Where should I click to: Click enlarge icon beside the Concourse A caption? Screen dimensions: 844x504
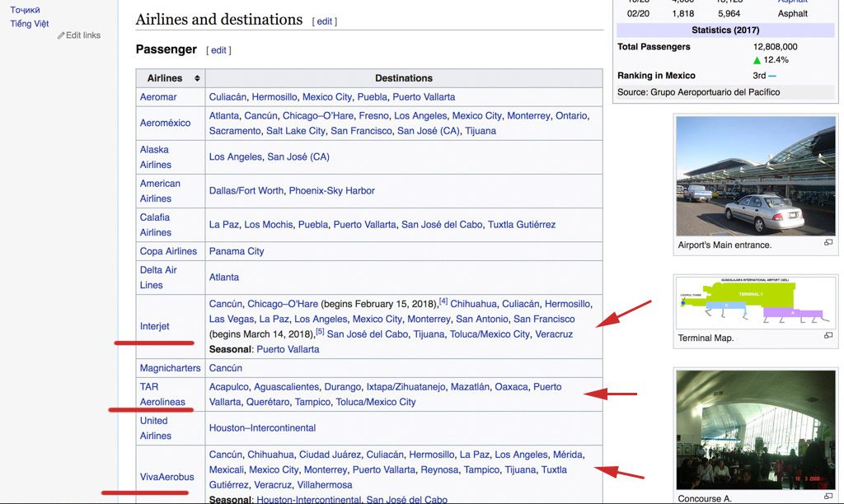click(828, 497)
